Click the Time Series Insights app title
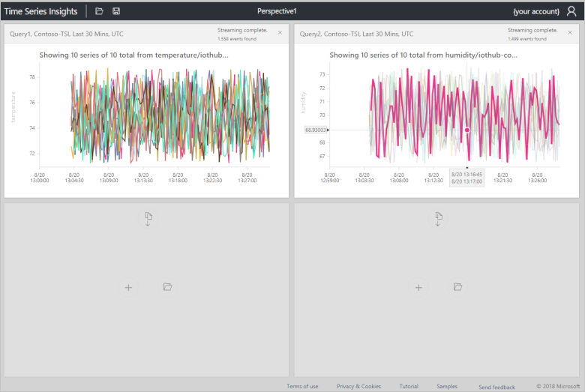 pos(40,11)
